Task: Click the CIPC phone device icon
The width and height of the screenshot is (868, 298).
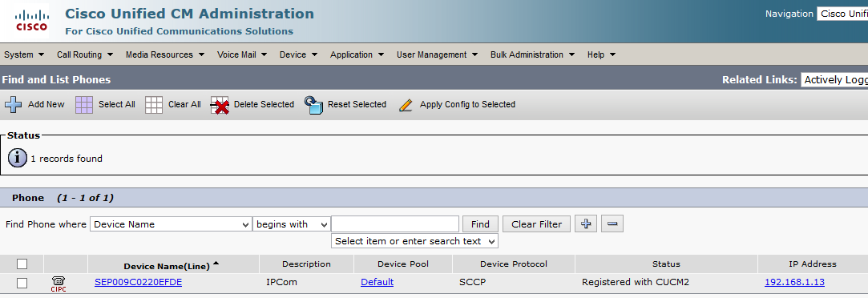Action: pos(59,284)
